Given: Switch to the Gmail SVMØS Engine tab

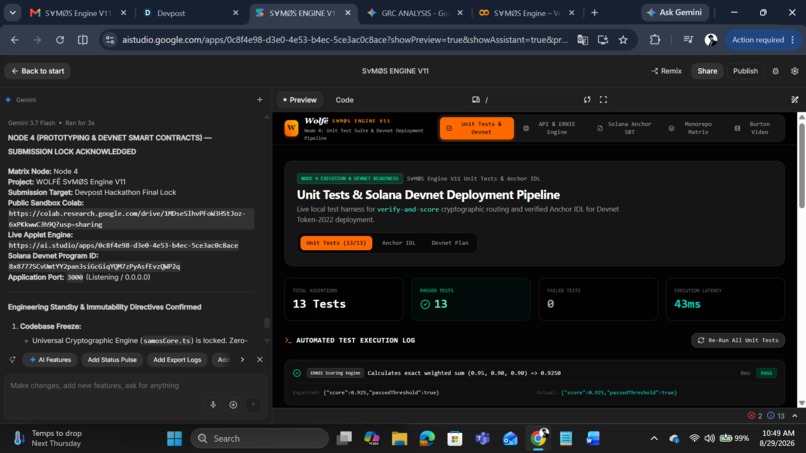Looking at the screenshot, I should point(78,13).
